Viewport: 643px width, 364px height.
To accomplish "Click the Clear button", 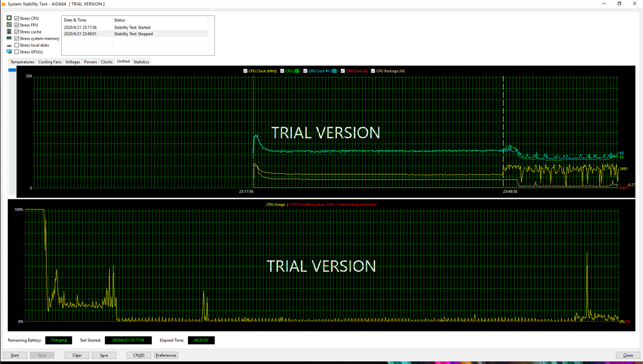I will [77, 355].
